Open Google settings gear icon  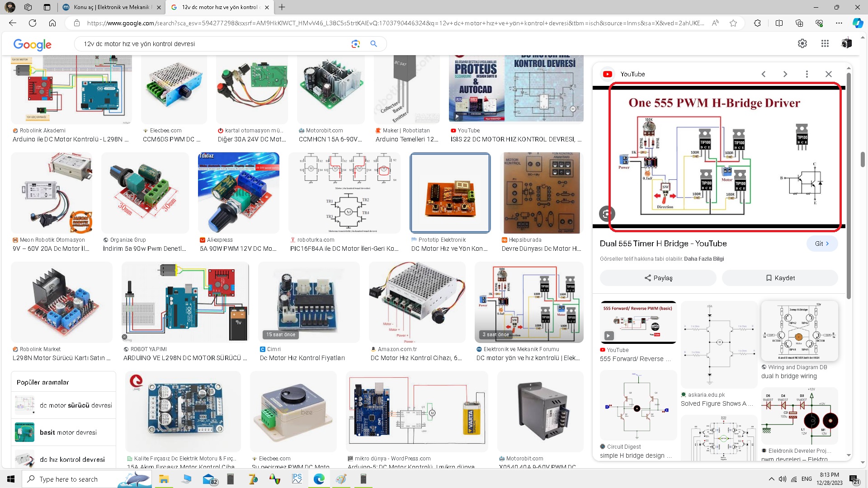click(x=802, y=43)
